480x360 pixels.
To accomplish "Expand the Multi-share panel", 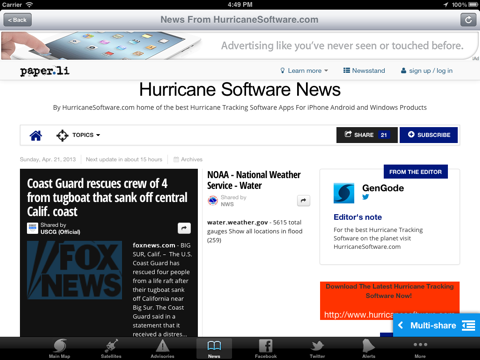I will coord(436,325).
